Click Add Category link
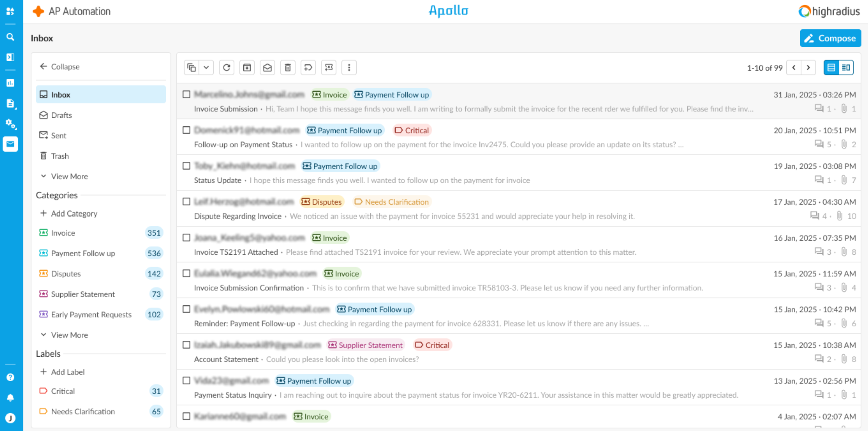 74,213
